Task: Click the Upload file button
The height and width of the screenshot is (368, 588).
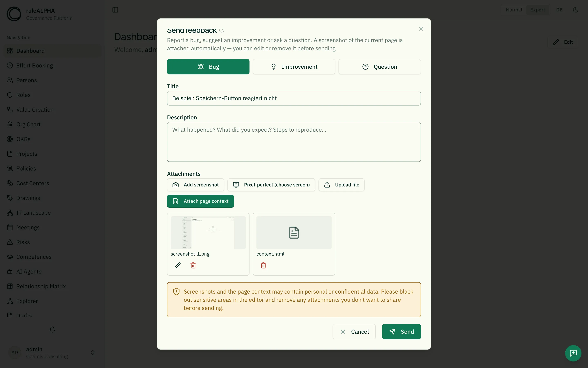Action: (x=341, y=185)
